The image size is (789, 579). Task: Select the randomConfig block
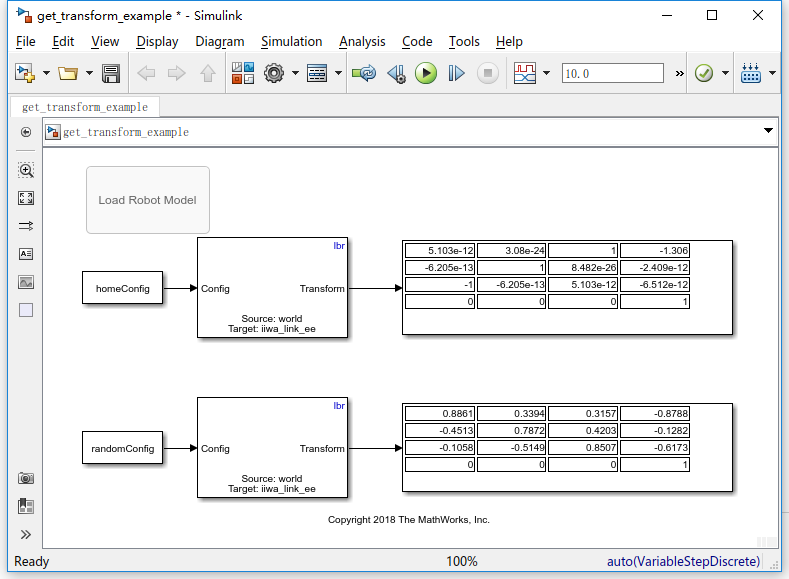click(x=122, y=448)
